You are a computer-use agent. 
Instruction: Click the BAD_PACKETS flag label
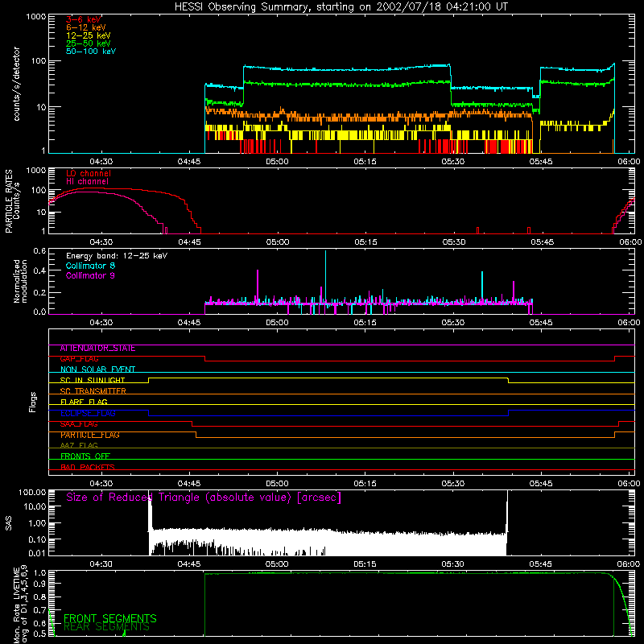[88, 467]
